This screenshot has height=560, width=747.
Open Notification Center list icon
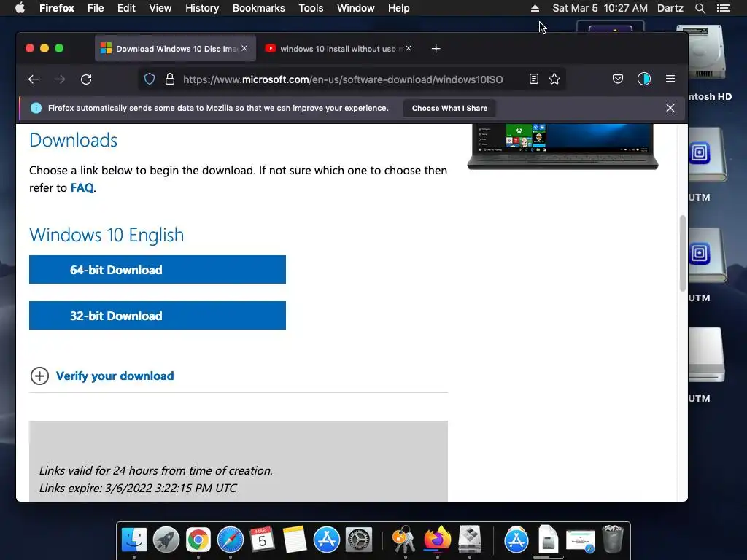point(723,8)
